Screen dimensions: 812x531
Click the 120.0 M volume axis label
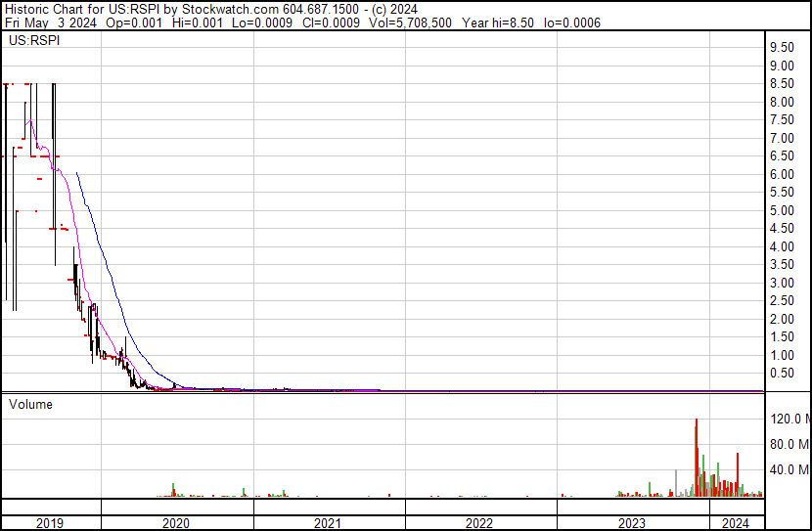coord(788,420)
